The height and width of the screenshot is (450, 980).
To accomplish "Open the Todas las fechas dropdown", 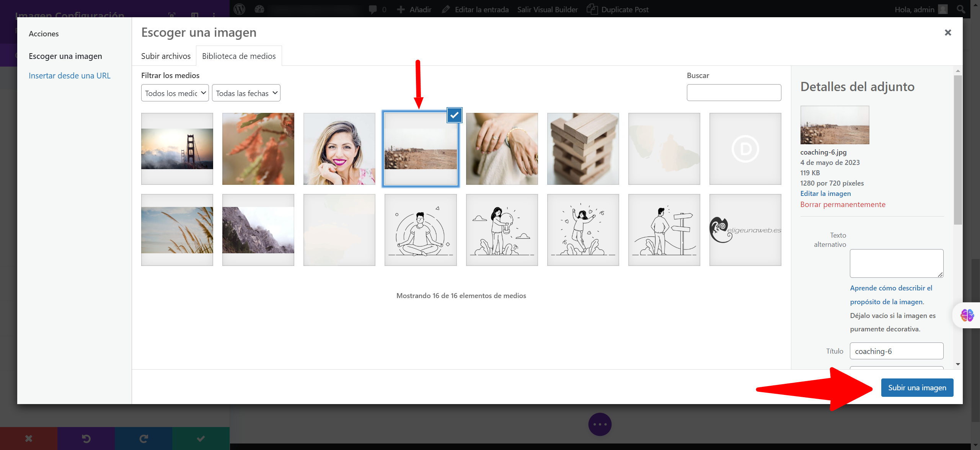I will coord(246,93).
